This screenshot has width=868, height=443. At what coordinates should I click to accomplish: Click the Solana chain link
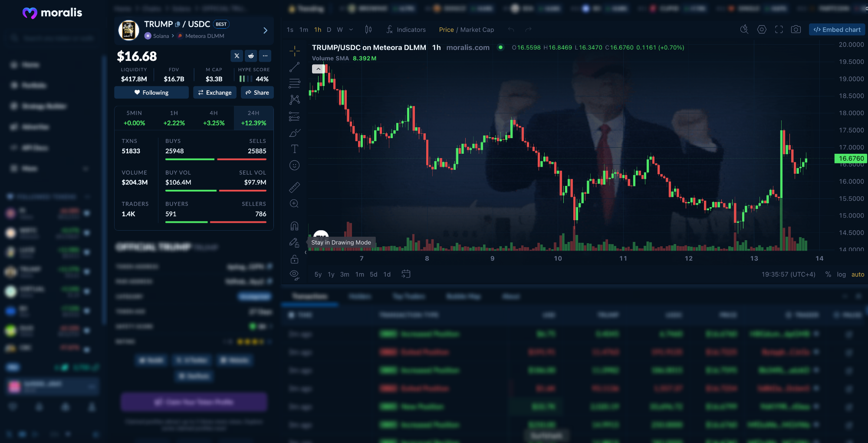click(x=157, y=36)
